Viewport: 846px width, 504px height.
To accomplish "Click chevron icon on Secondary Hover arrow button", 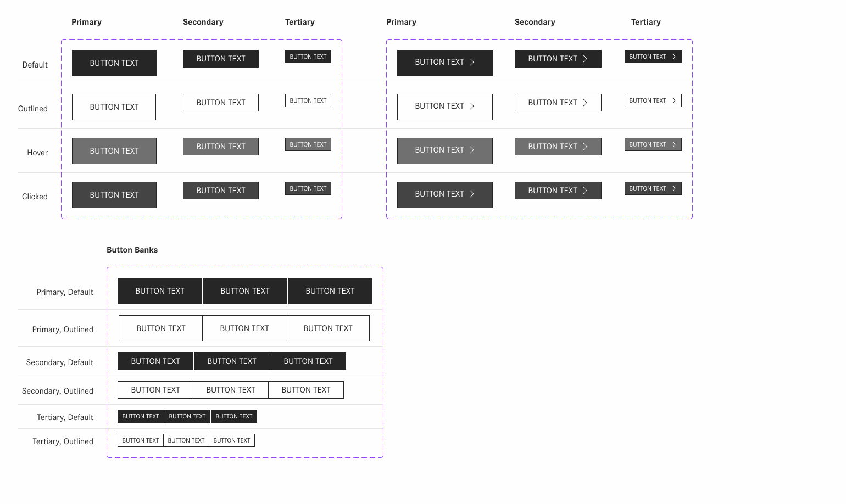I will click(x=585, y=147).
